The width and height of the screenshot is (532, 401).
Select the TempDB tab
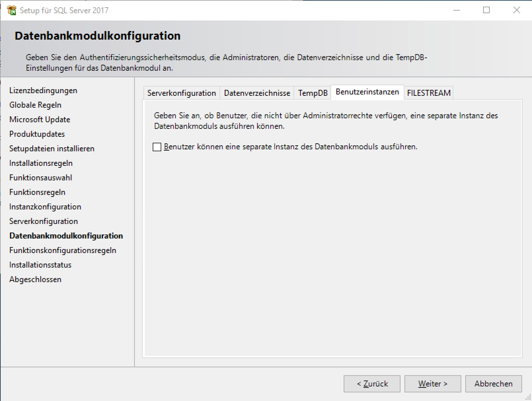point(313,93)
